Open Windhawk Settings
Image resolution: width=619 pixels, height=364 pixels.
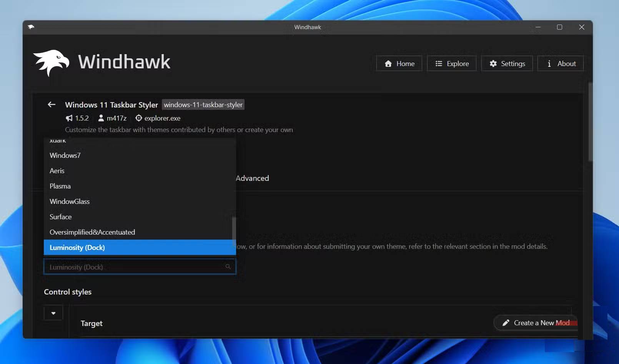pyautogui.click(x=507, y=64)
